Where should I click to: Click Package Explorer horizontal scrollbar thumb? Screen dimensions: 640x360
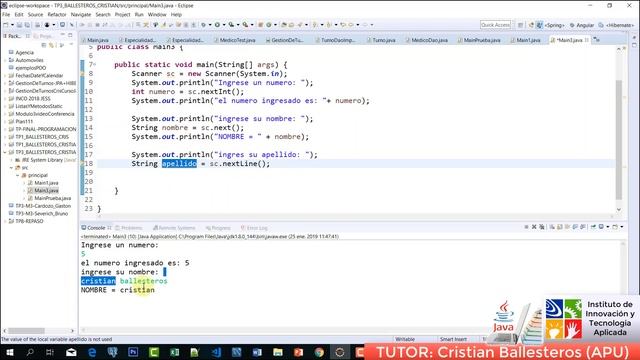(27, 331)
